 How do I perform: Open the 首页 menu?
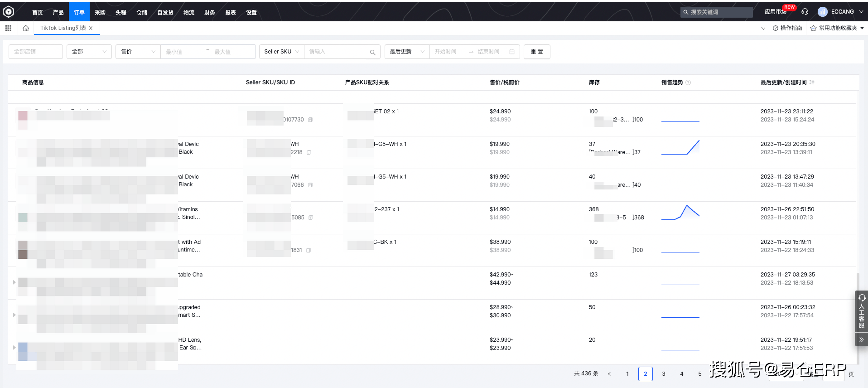click(38, 12)
